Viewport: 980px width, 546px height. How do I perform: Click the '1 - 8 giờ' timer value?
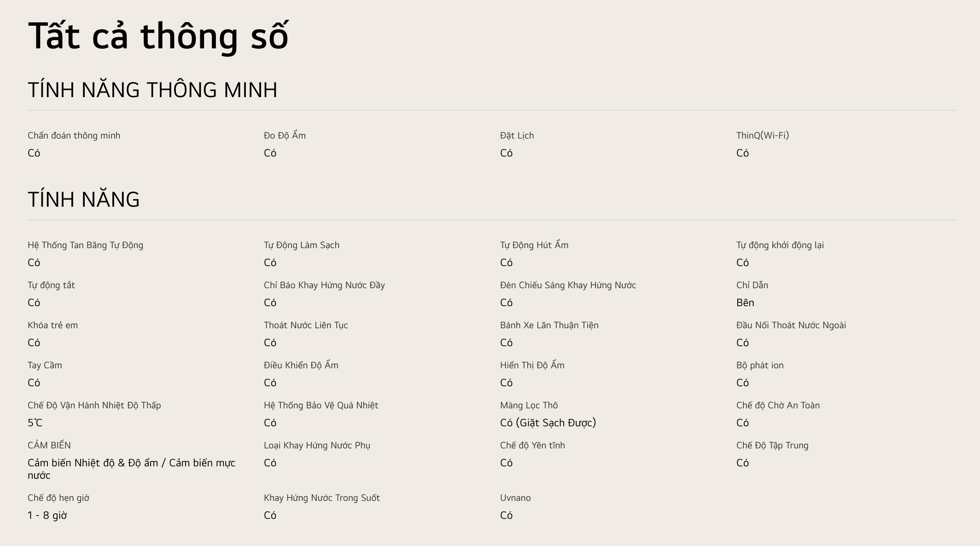click(47, 515)
